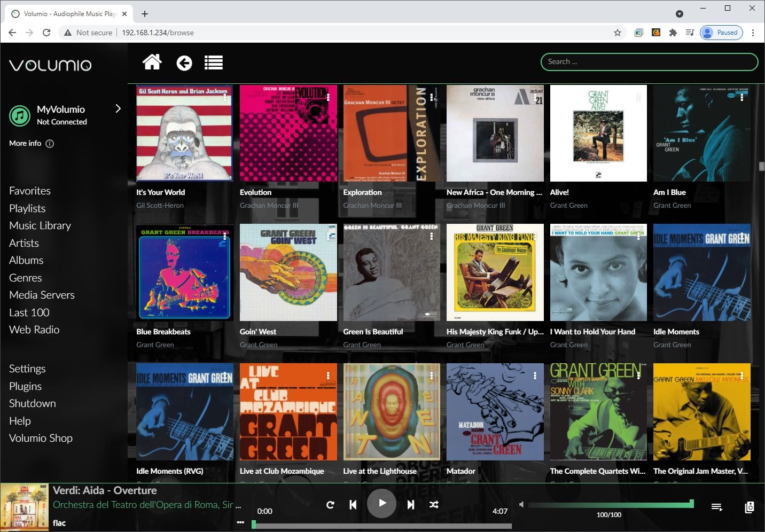Go to the previous track
765x532 pixels.
353,504
